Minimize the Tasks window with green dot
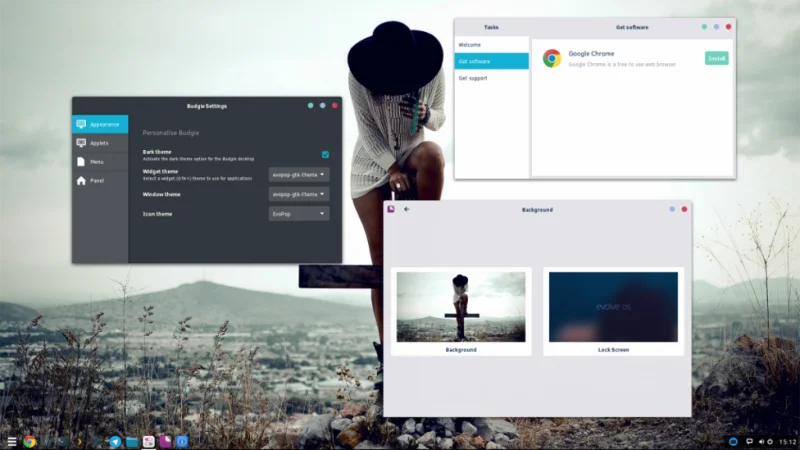Screen dimensions: 800x450 pyautogui.click(x=704, y=27)
